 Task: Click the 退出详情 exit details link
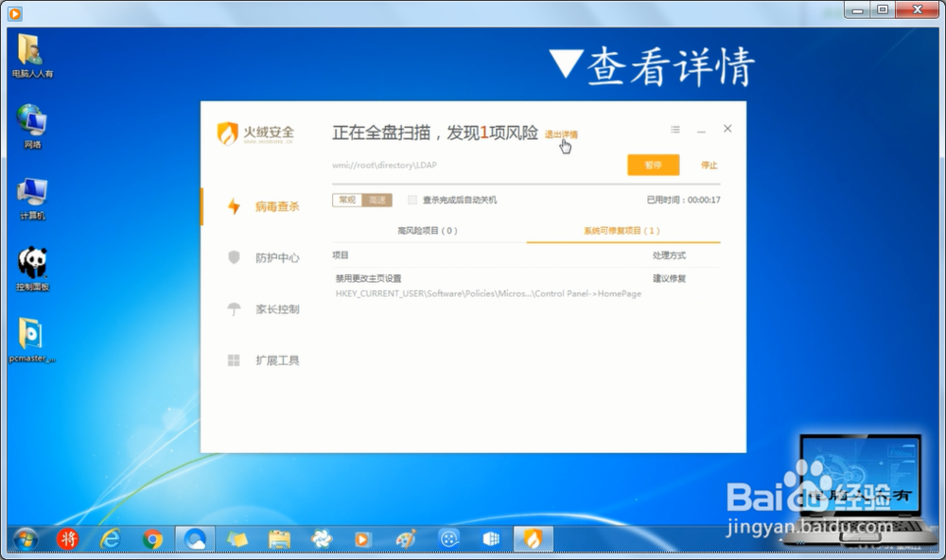tap(561, 134)
